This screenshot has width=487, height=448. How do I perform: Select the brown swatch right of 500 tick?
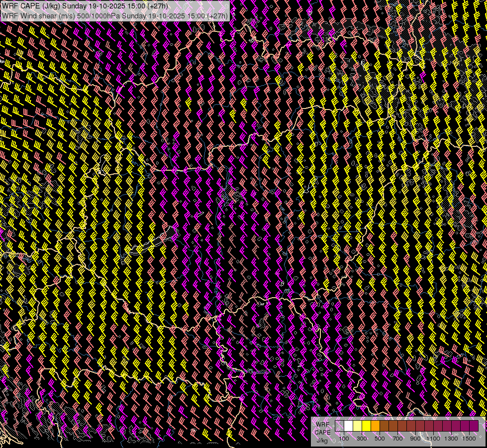[x=385, y=426]
